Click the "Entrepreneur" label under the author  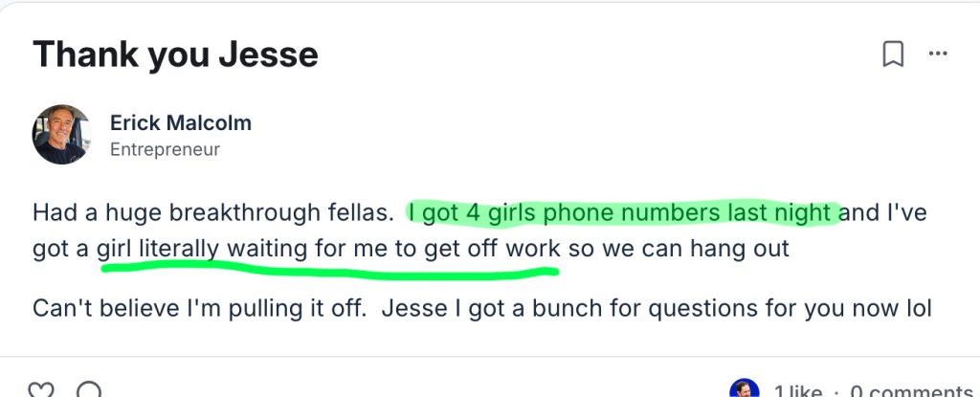(x=165, y=149)
